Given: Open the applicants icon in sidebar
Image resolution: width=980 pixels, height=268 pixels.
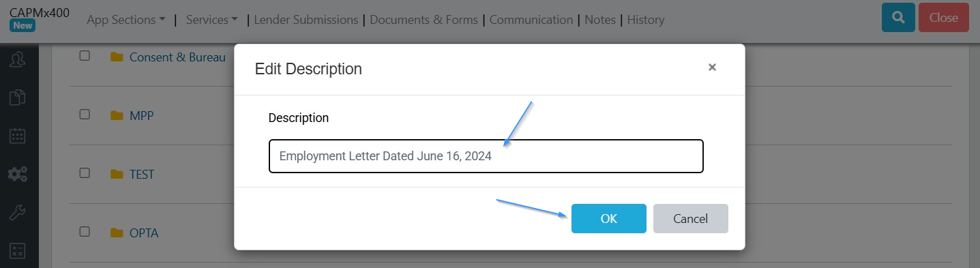Looking at the screenshot, I should click(17, 59).
